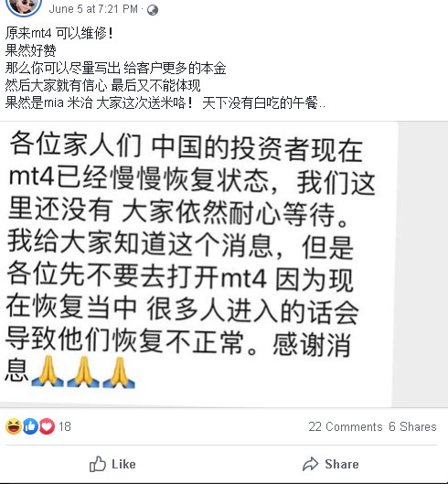Select the Share label text
Screen dimensions: 448x484
tap(342, 464)
